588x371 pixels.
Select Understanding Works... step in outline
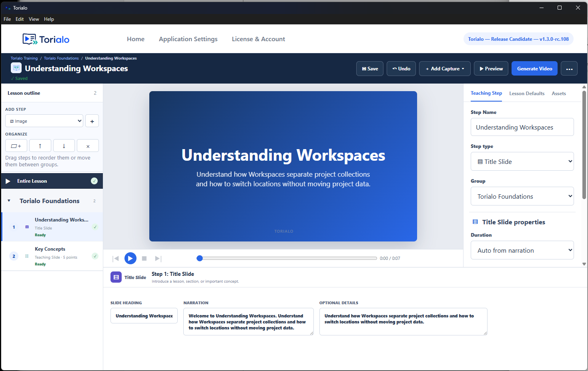coord(52,227)
